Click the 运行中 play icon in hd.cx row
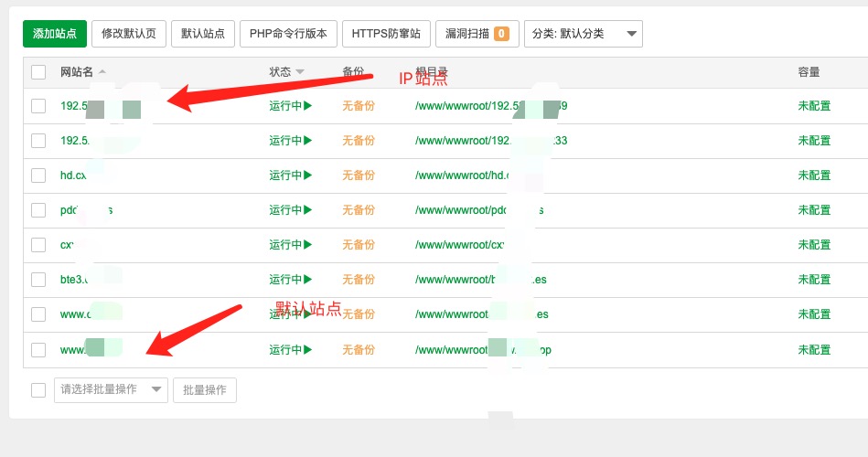The width and height of the screenshot is (868, 457). [308, 175]
